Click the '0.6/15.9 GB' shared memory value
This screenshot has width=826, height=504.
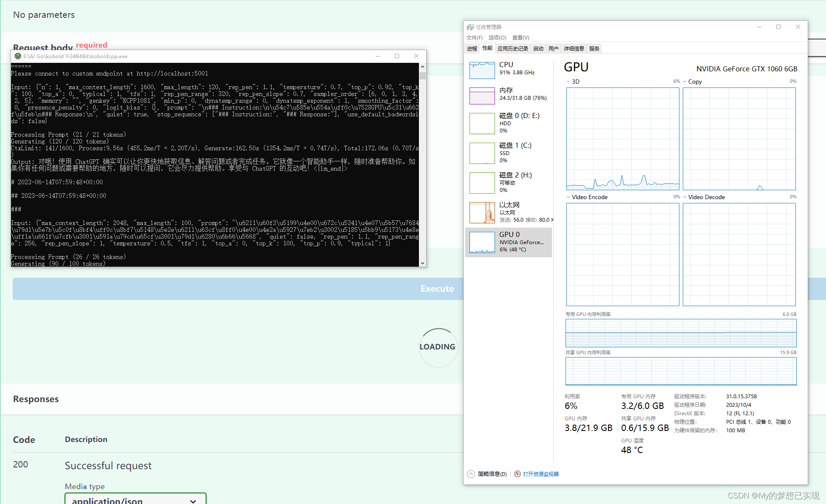645,428
